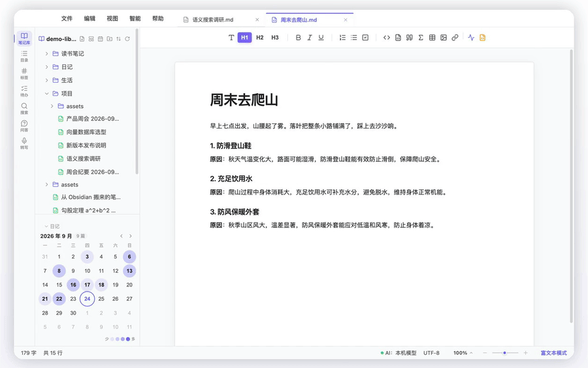Open the 智能 menu
This screenshot has width=588, height=368.
pyautogui.click(x=135, y=18)
